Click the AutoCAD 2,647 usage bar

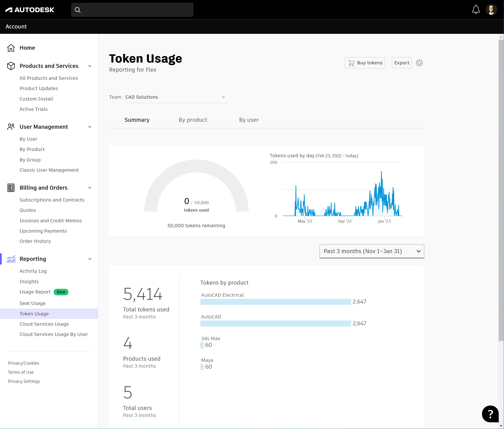click(x=275, y=324)
